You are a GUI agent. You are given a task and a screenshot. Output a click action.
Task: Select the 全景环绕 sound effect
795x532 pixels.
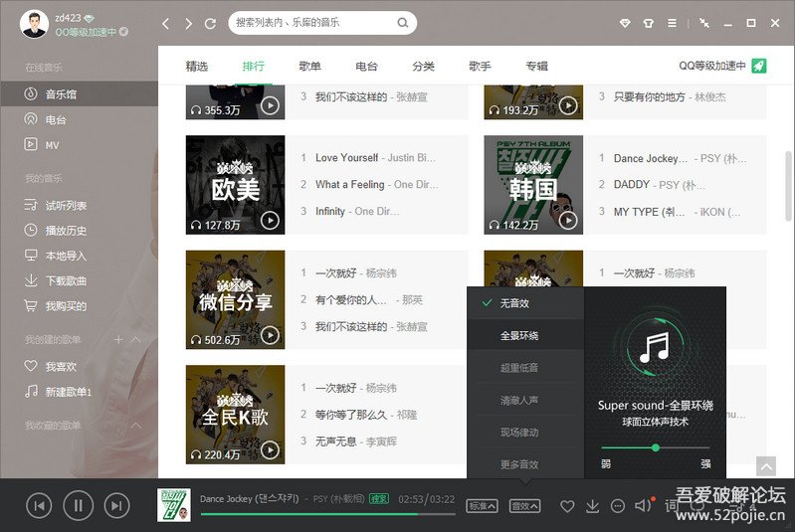(x=525, y=335)
